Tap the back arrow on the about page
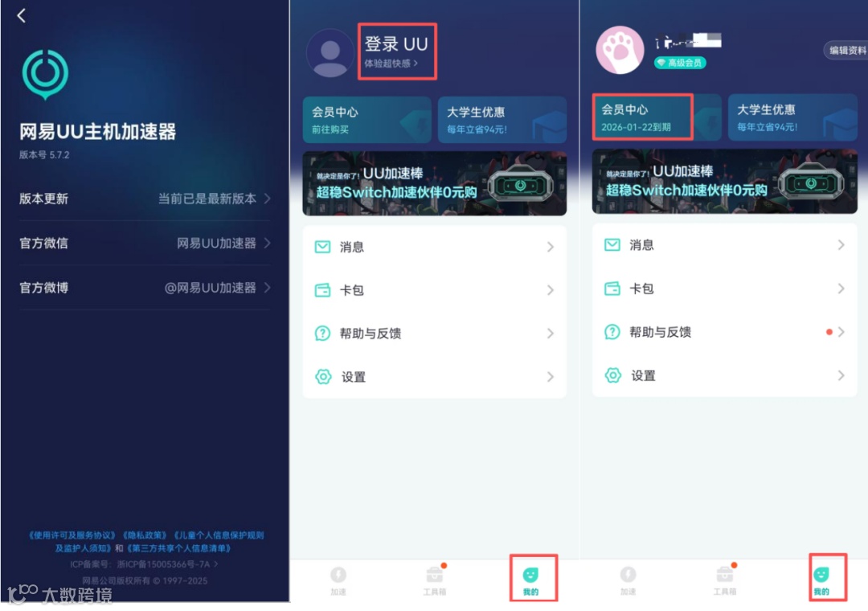 pyautogui.click(x=22, y=15)
